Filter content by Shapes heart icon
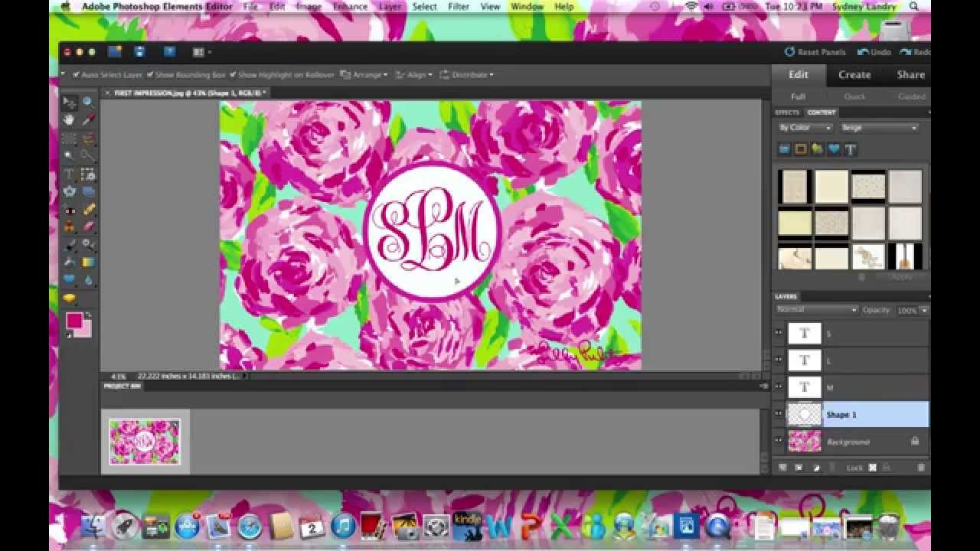 point(834,149)
